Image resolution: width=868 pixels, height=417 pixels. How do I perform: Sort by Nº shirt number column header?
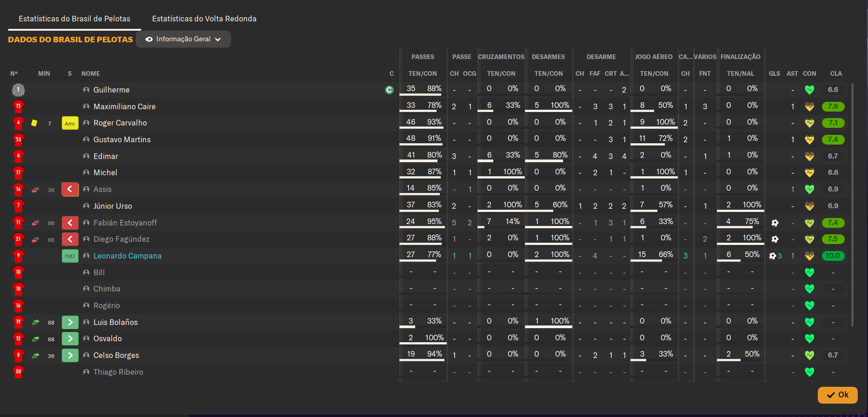14,73
